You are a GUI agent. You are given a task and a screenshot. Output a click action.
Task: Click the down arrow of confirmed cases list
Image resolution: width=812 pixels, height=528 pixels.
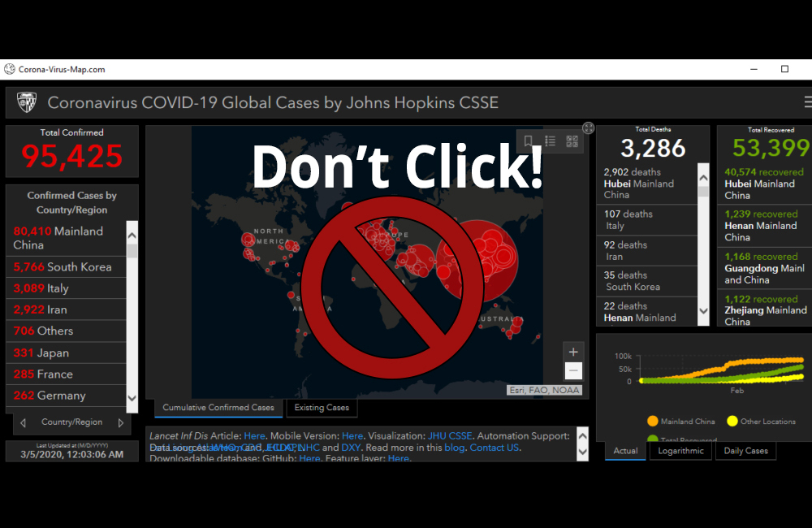click(x=132, y=398)
